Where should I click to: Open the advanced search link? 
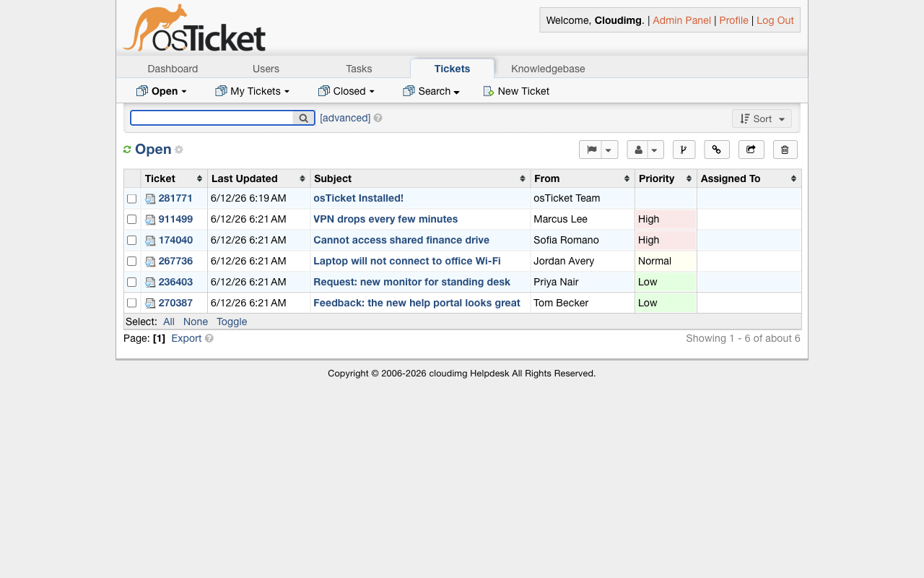tap(345, 118)
